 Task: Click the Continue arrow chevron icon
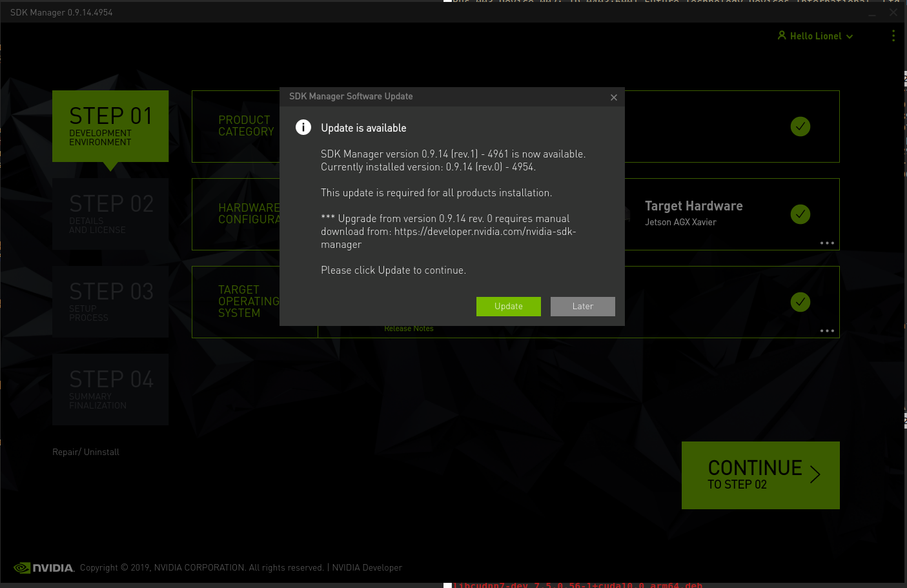(x=815, y=474)
